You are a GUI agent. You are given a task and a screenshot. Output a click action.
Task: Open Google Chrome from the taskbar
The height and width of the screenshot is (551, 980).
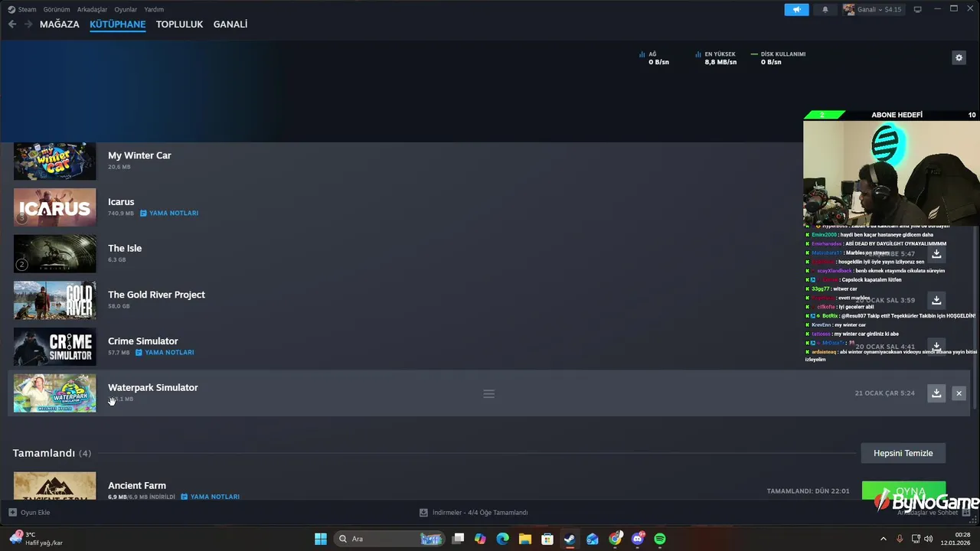pos(615,539)
